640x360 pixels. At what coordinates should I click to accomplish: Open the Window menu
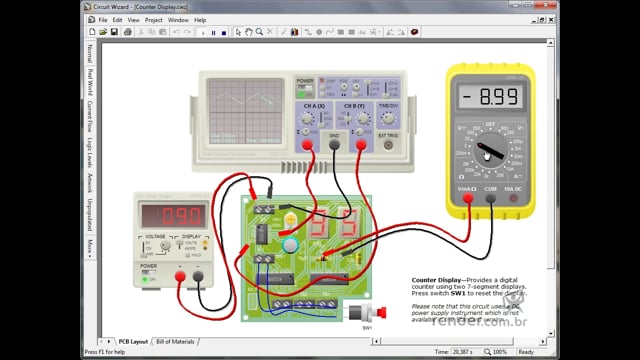tap(178, 20)
